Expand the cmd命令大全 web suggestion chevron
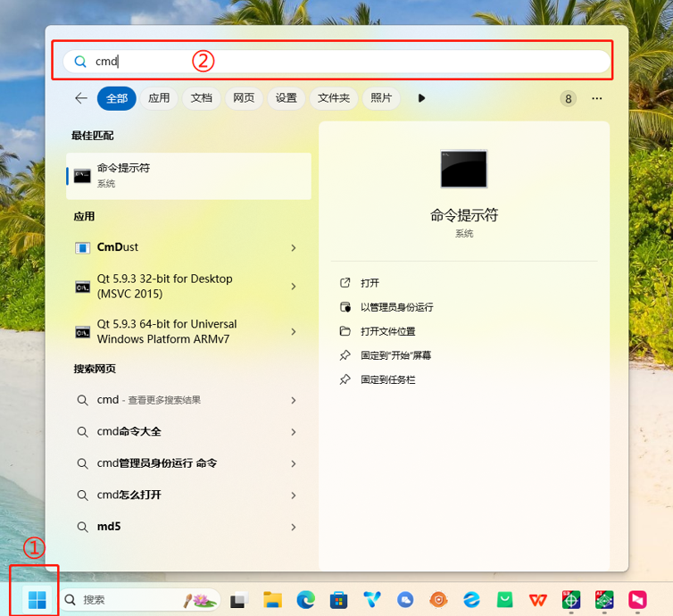This screenshot has height=616, width=673. point(294,432)
